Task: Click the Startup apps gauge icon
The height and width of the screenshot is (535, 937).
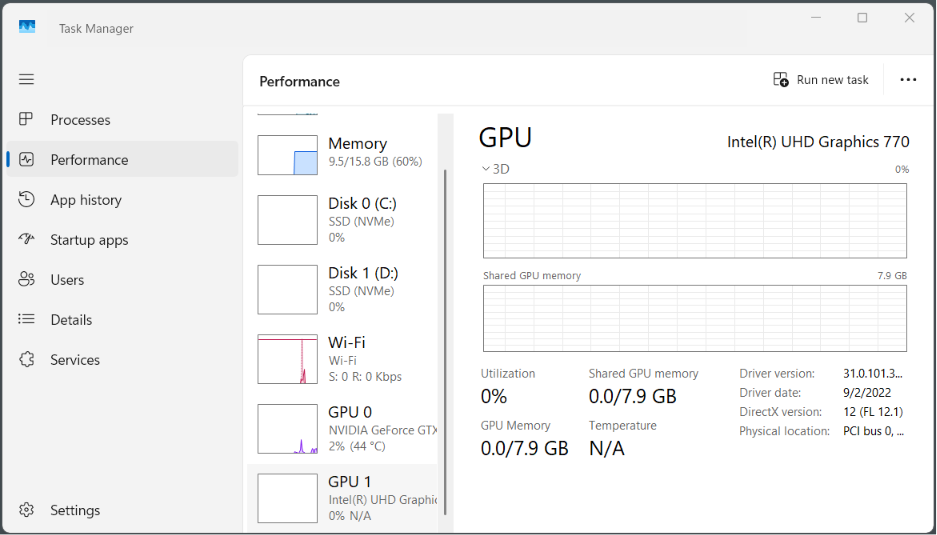Action: [x=26, y=240]
